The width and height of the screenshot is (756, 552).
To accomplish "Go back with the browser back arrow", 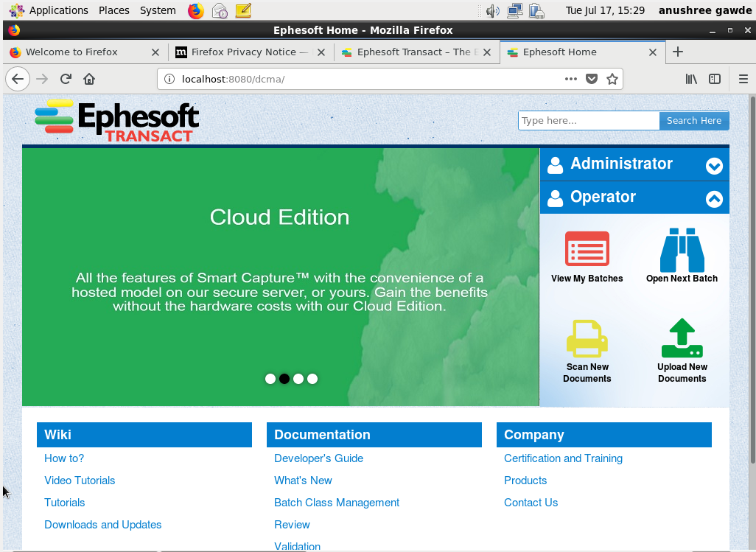I will coord(18,79).
